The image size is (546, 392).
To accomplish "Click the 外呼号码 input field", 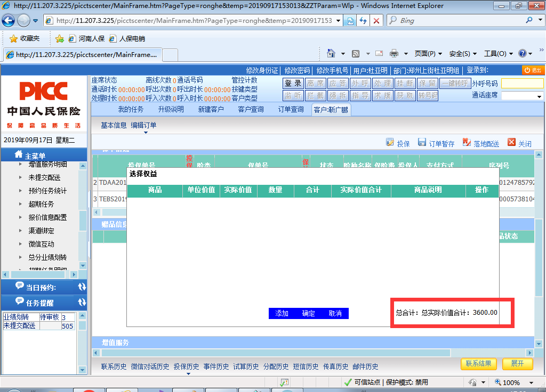I will coord(523,84).
